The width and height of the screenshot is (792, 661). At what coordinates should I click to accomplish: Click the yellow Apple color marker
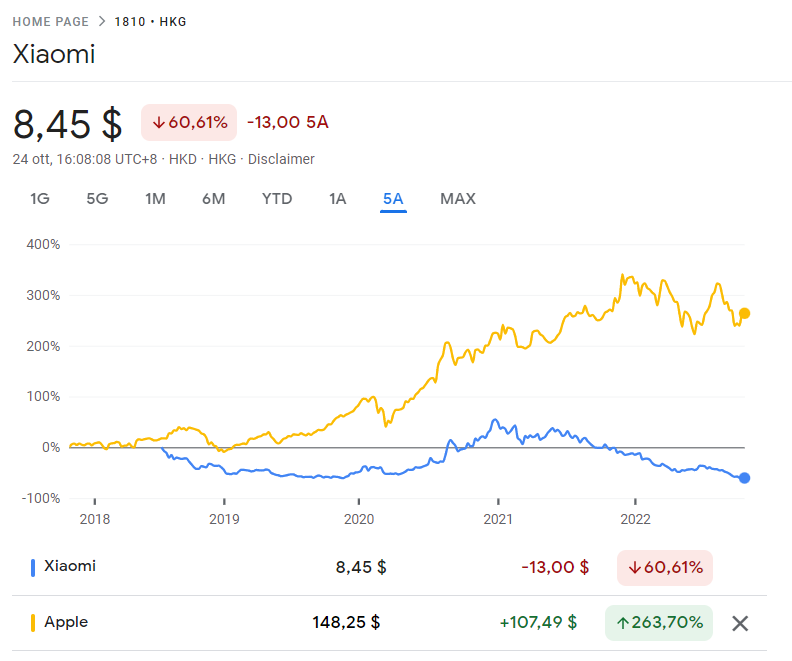(33, 623)
